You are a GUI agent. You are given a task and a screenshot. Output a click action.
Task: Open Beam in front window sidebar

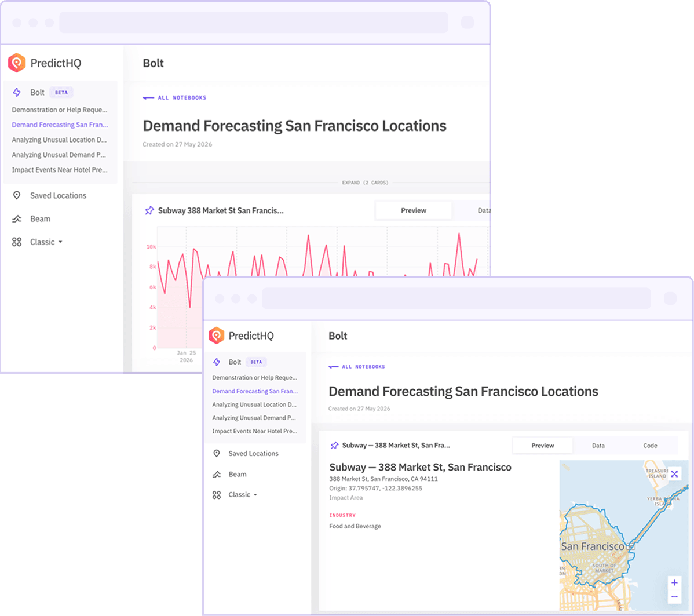238,474
